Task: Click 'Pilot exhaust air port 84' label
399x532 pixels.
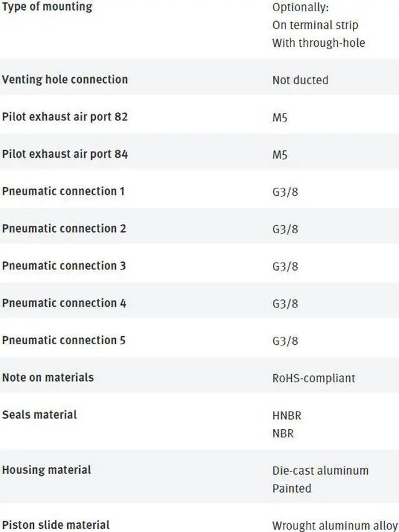Action: point(65,154)
